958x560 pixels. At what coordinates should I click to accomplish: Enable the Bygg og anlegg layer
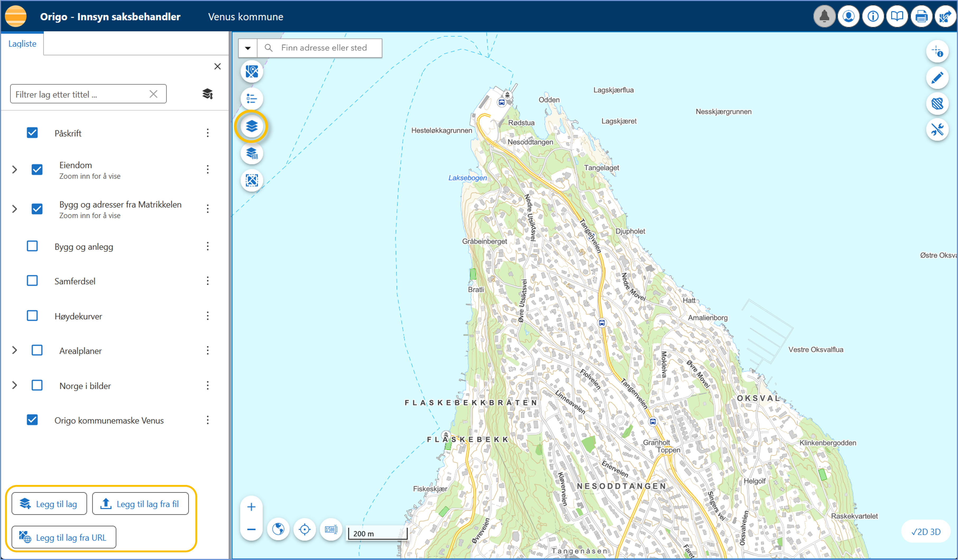[x=32, y=246]
